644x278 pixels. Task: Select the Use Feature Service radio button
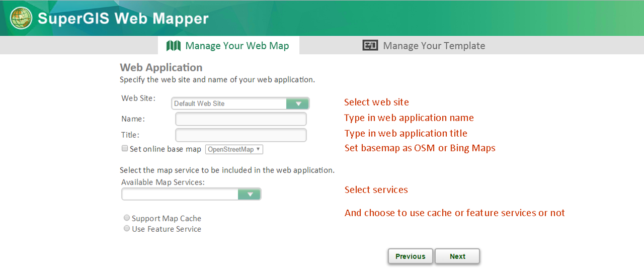click(x=127, y=229)
